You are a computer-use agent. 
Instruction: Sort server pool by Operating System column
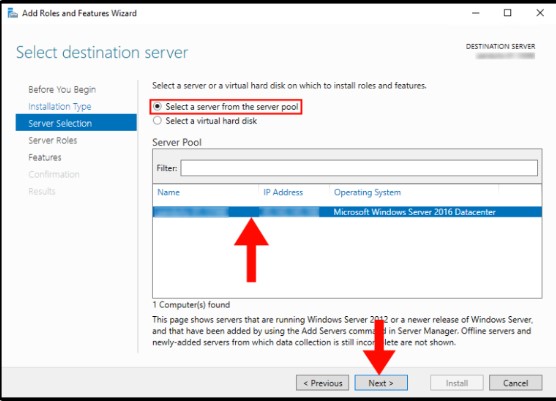[367, 193]
